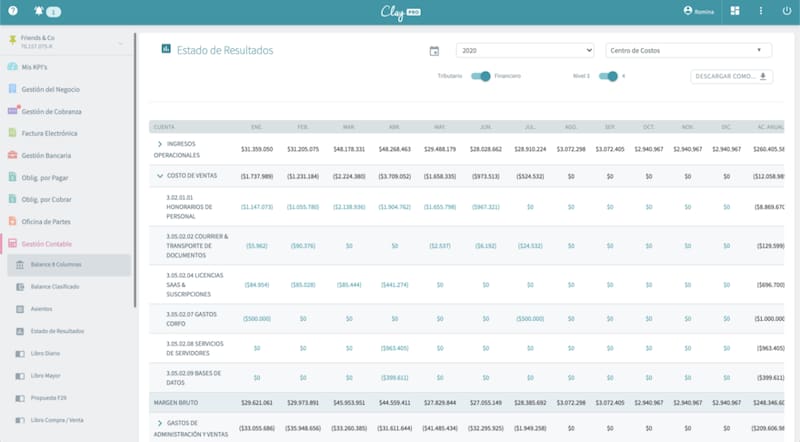800x442 pixels.
Task: Toggle the Nivel 3/4 switch
Action: [607, 76]
